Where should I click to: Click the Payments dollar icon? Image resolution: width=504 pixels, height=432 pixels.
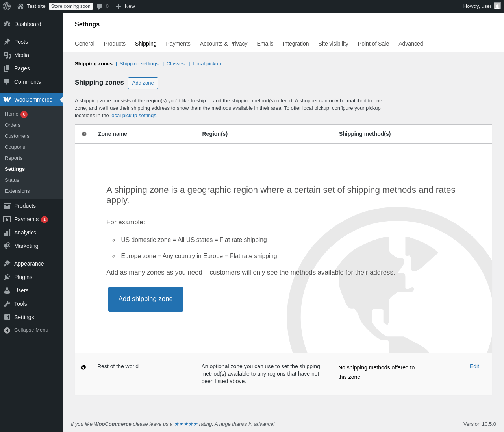pyautogui.click(x=7, y=219)
